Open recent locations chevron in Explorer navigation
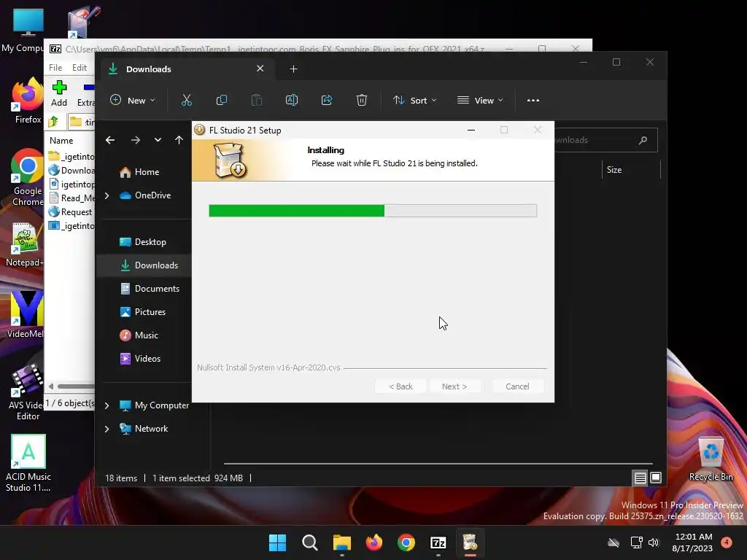 coord(158,140)
